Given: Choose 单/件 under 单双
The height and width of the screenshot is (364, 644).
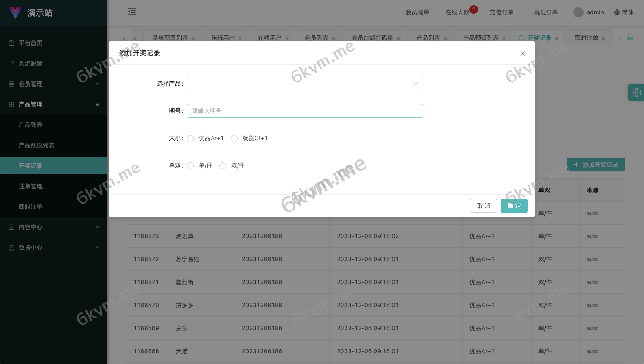Looking at the screenshot, I should point(190,165).
